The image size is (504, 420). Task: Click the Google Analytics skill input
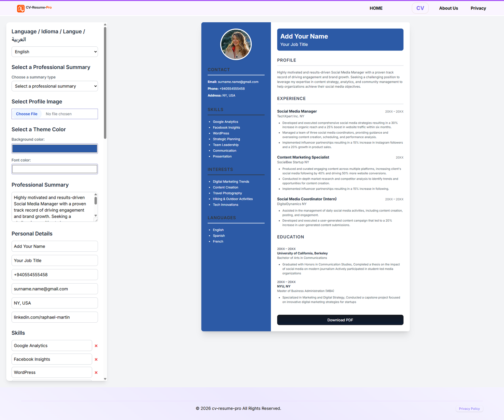point(52,346)
